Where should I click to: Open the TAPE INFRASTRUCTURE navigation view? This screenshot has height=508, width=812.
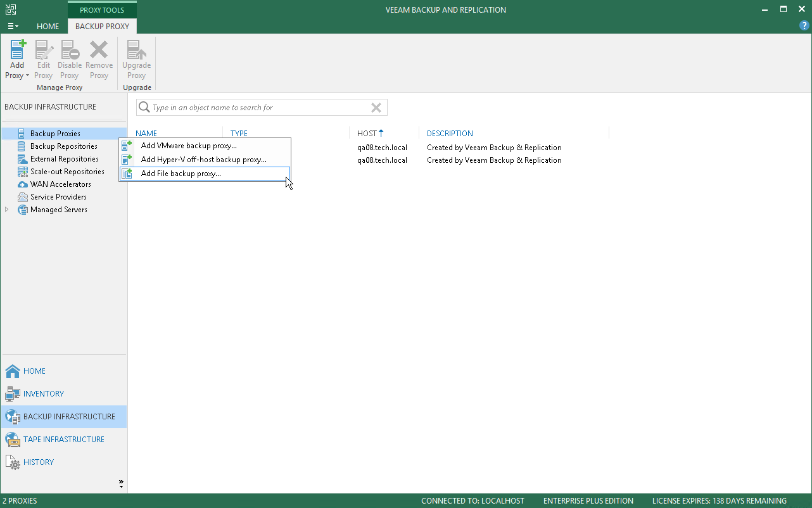pos(63,440)
